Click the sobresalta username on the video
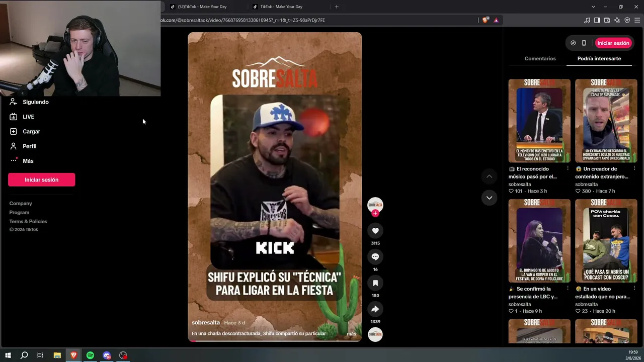The image size is (644, 362). [206, 323]
